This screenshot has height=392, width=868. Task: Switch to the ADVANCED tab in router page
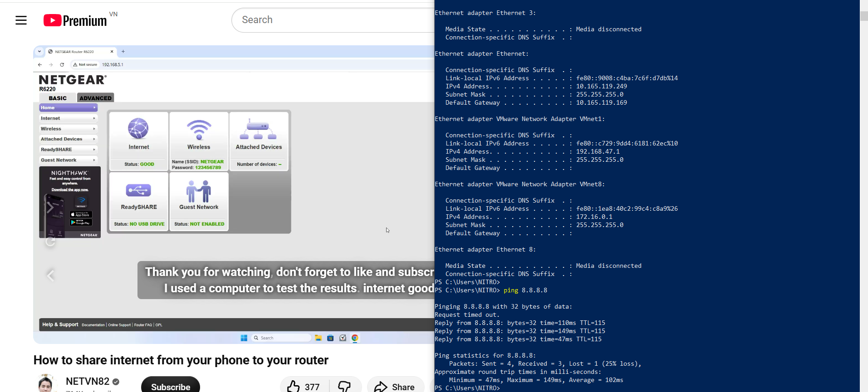[x=95, y=98]
